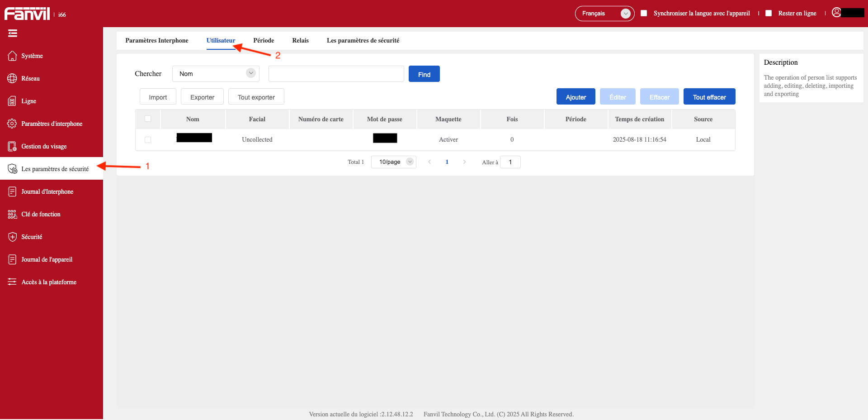Click the Réseau globe icon
Screen dimensions: 868x420
12,78
